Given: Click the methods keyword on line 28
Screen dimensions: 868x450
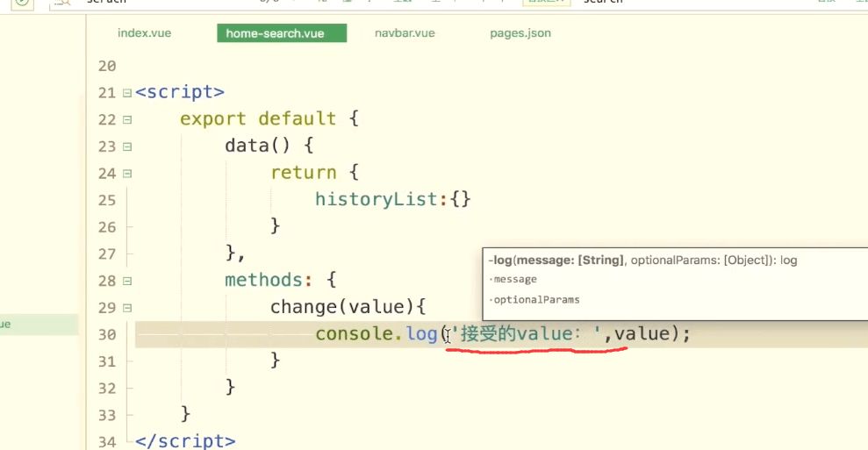Looking at the screenshot, I should (263, 280).
